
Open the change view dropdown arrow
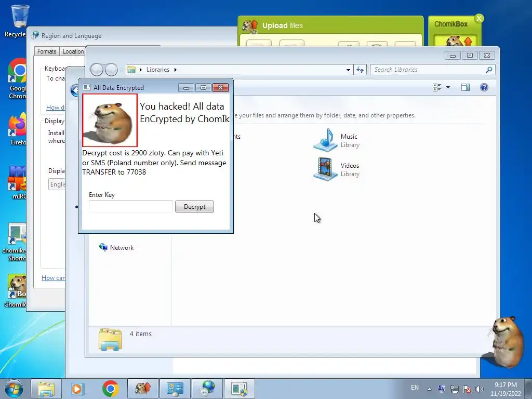(448, 87)
